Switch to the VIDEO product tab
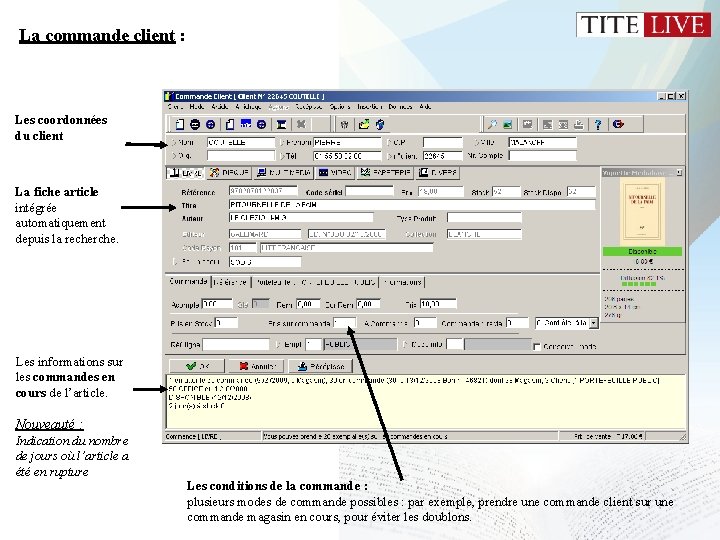The width and height of the screenshot is (720, 540). (335, 173)
